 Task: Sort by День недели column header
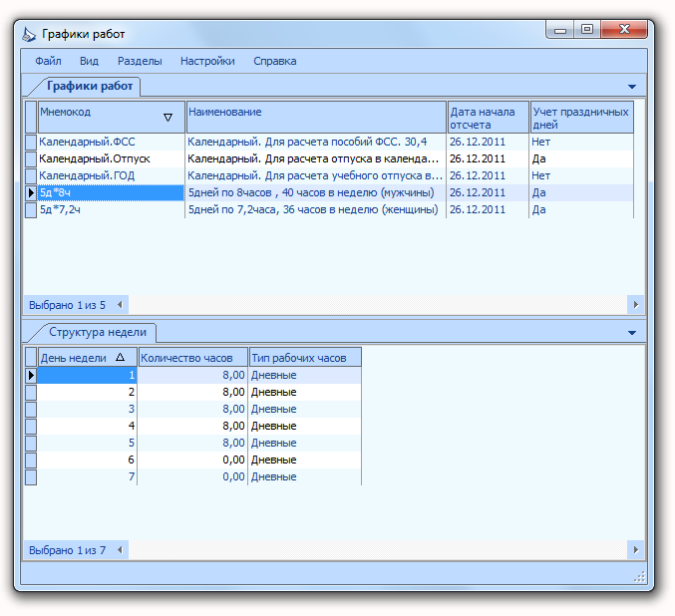tap(88, 357)
